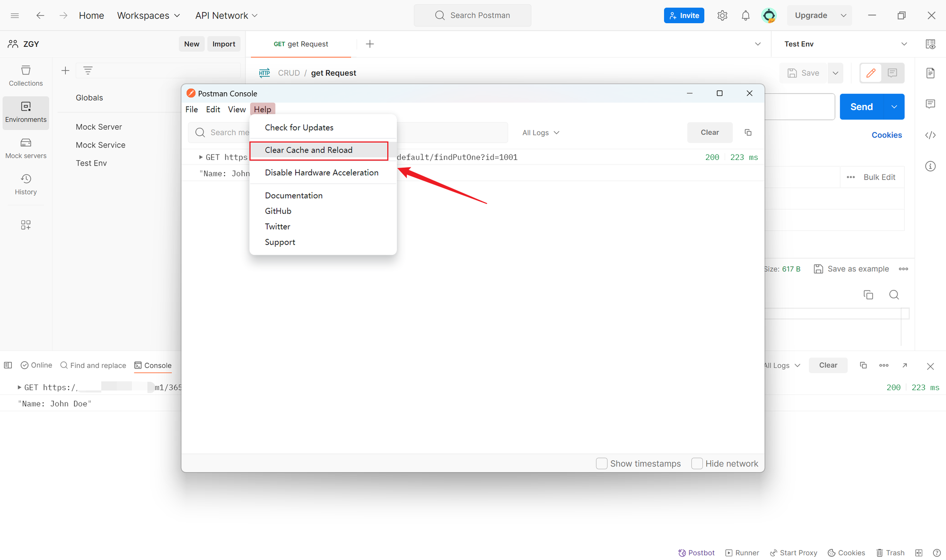Open Postbot in the status bar
Screen dimensions: 946x560
point(696,553)
